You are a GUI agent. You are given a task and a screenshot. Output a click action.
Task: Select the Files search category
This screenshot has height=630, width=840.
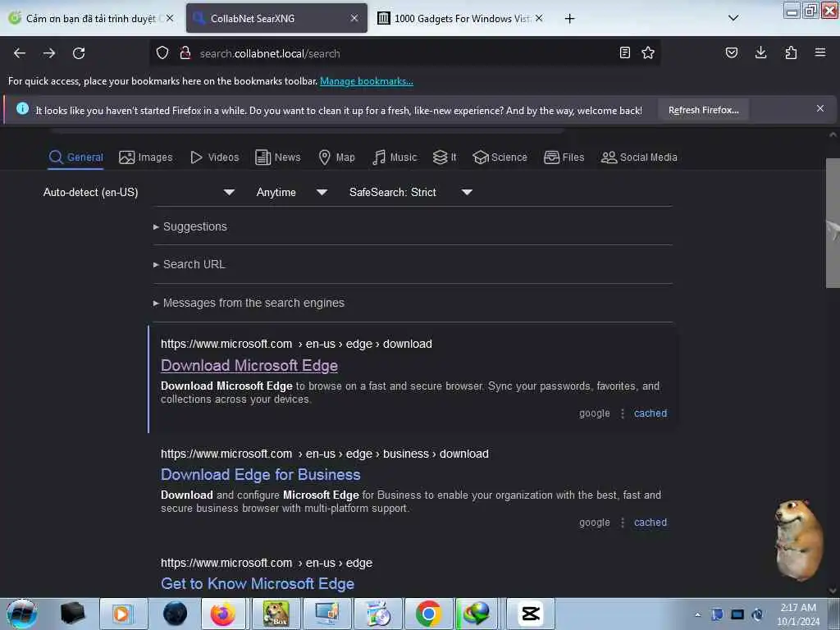coord(564,157)
